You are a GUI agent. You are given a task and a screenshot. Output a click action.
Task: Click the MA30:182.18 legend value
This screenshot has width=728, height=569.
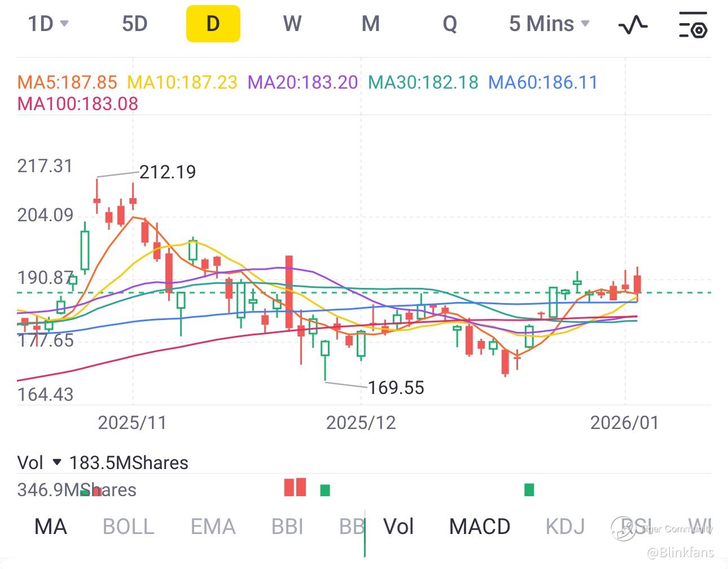[x=423, y=82]
